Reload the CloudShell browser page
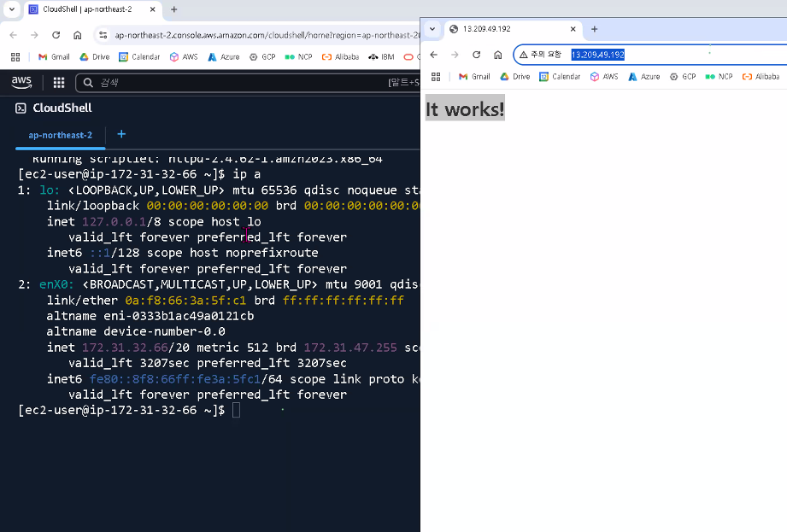The height and width of the screenshot is (532, 787). point(56,35)
